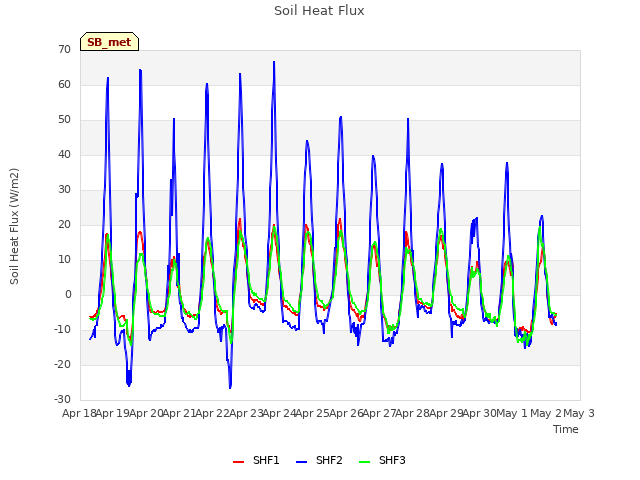Click the Apr 18 x-axis label
The height and width of the screenshot is (480, 640).
click(79, 413)
